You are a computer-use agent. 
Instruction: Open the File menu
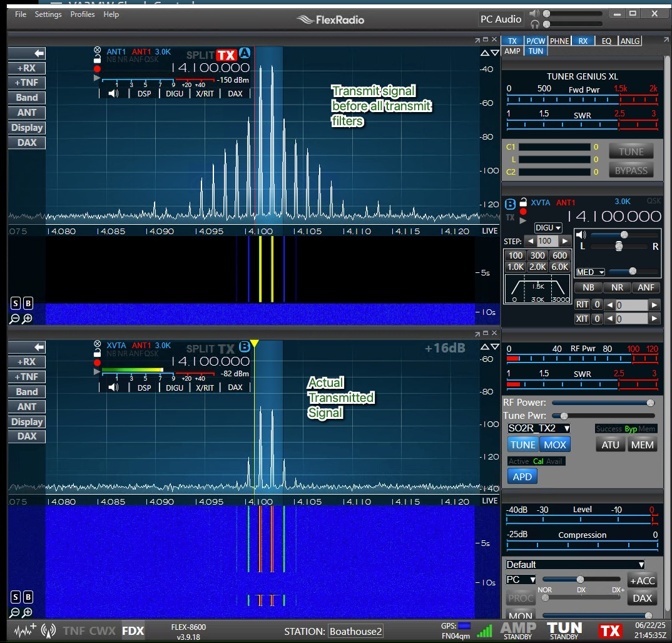[21, 14]
